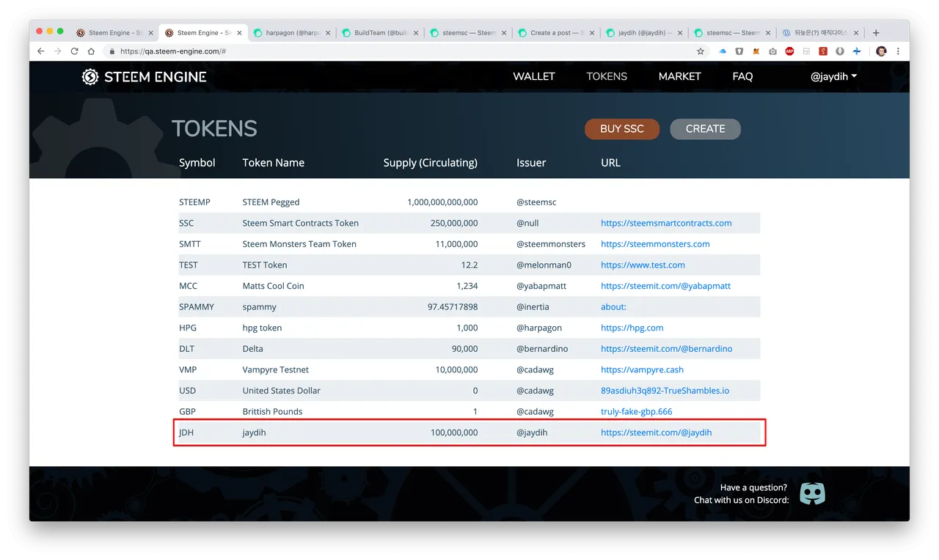Screen dimensions: 939x560
Task: Click the STEEMP symbol cell
Action: point(194,202)
